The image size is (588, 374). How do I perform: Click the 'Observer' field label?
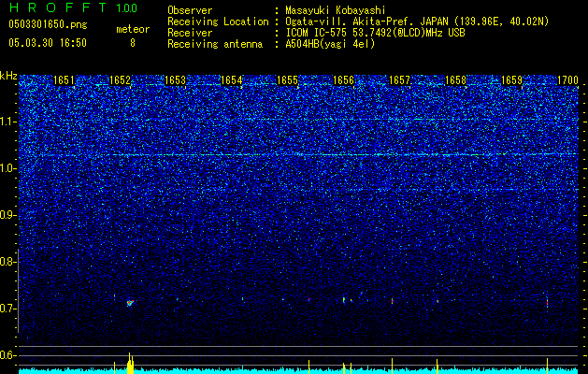190,10
